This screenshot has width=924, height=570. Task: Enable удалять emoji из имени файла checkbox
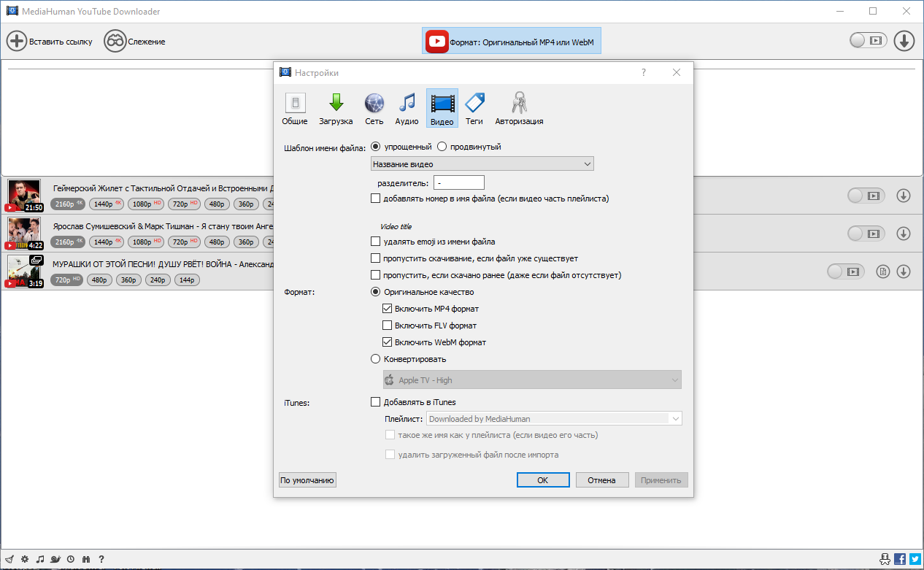pyautogui.click(x=376, y=242)
